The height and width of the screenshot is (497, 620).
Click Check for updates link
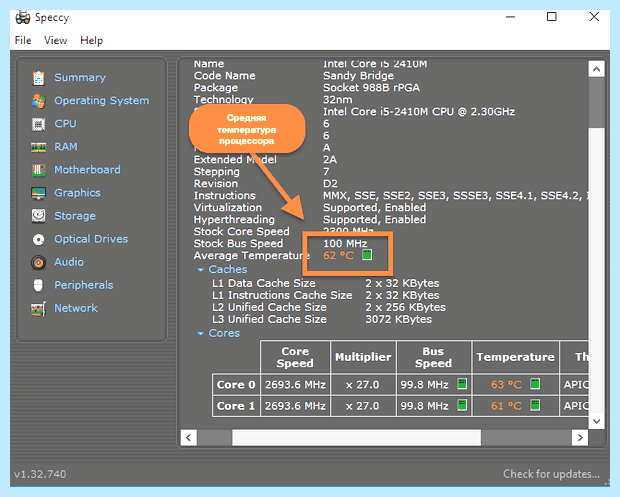point(551,474)
